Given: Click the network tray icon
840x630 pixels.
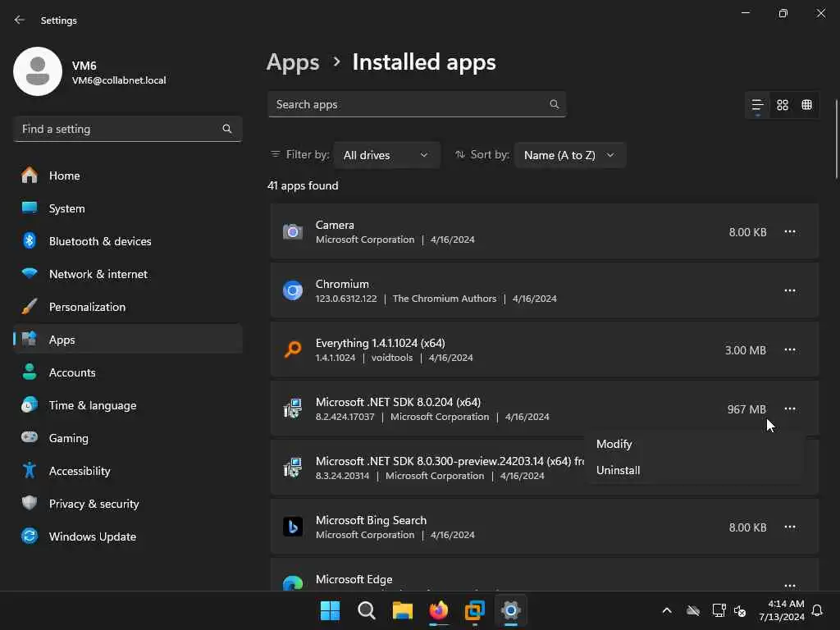Looking at the screenshot, I should pyautogui.click(x=719, y=610).
